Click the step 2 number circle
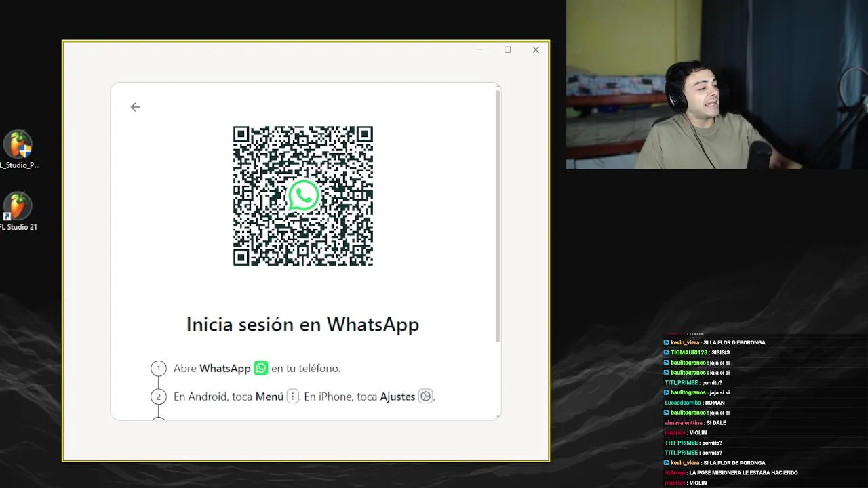The width and height of the screenshot is (868, 488). click(x=158, y=397)
